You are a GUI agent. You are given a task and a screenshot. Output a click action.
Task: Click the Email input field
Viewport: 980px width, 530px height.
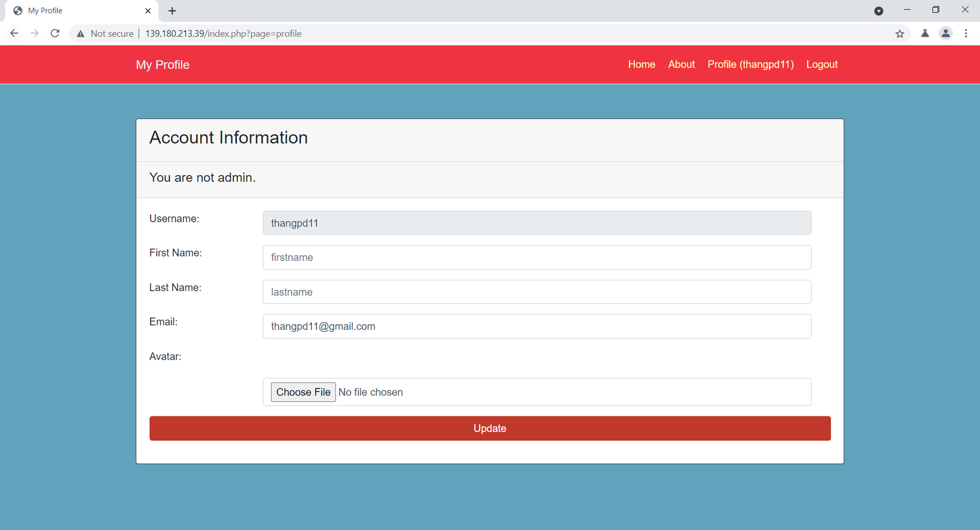point(537,326)
